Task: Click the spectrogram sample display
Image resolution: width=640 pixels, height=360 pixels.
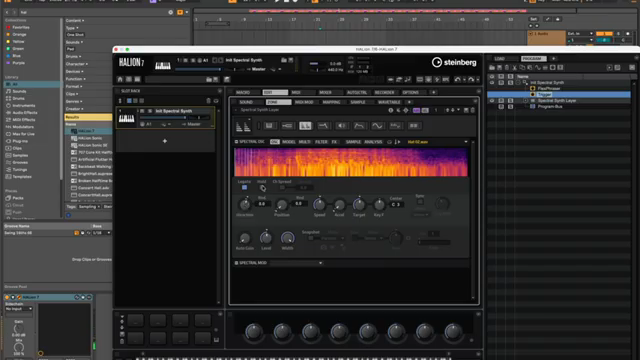Action: [x=351, y=162]
